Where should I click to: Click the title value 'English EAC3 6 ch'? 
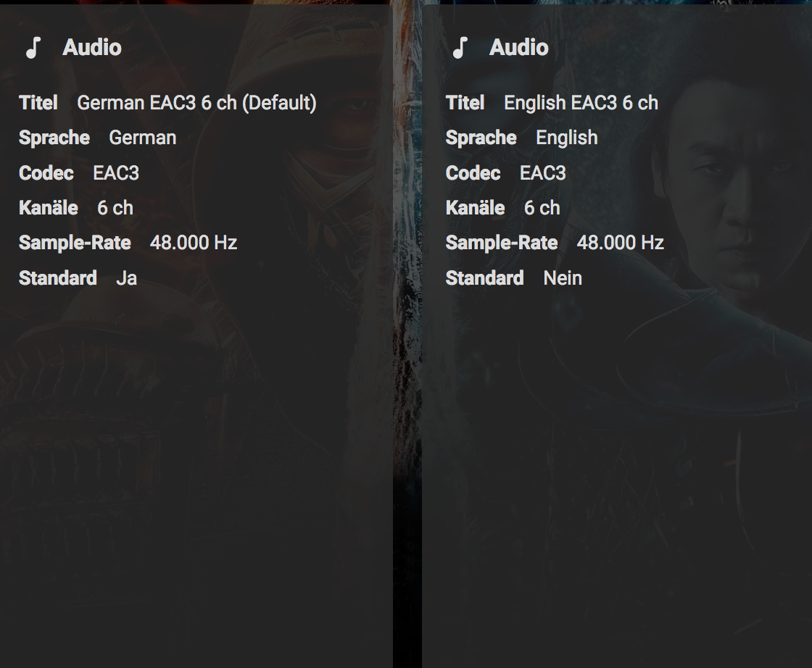(581, 103)
